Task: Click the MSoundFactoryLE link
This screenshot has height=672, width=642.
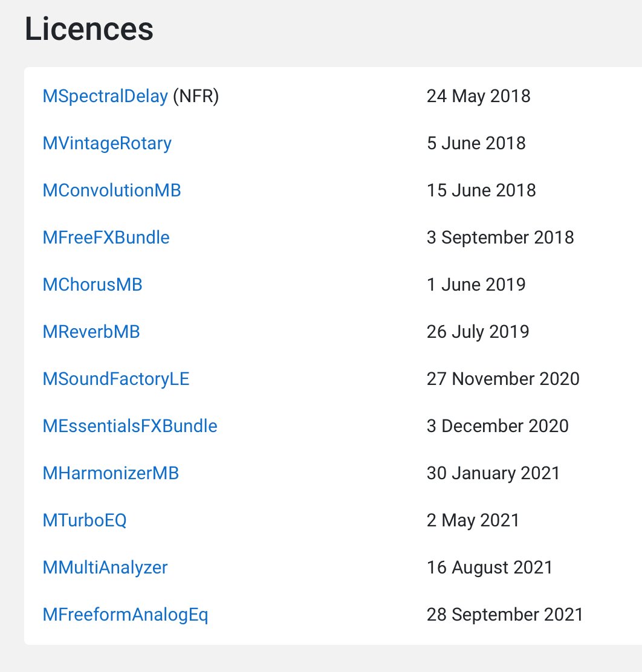Action: [x=116, y=379]
